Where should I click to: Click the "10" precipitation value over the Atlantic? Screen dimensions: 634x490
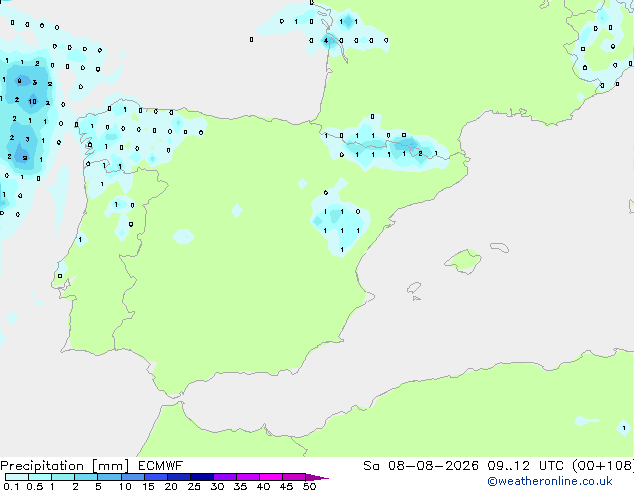(32, 101)
